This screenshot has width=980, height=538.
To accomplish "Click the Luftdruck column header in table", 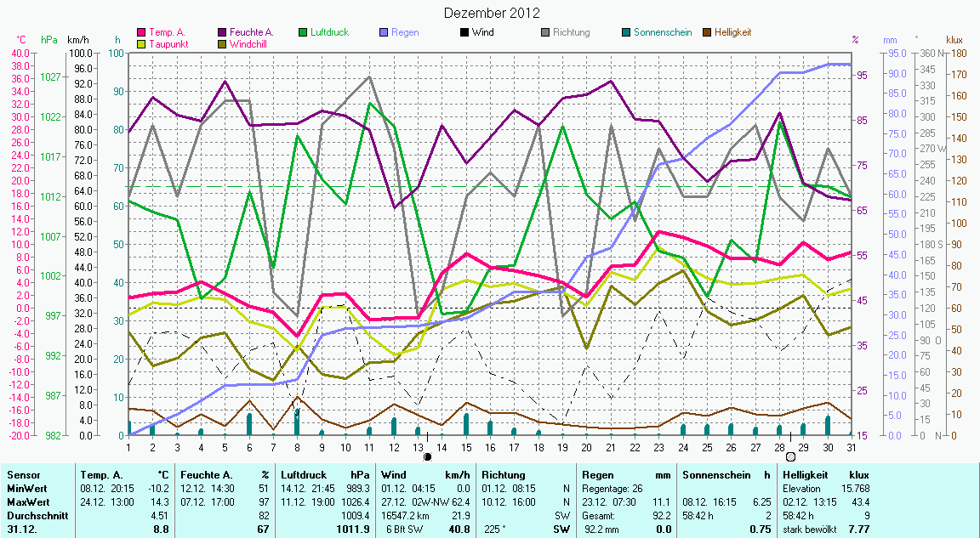I will click(305, 475).
